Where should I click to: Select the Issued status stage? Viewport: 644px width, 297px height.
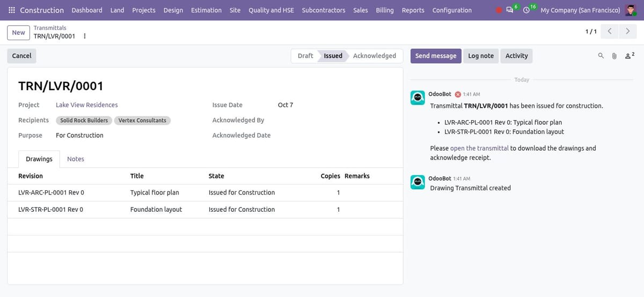[x=333, y=56]
